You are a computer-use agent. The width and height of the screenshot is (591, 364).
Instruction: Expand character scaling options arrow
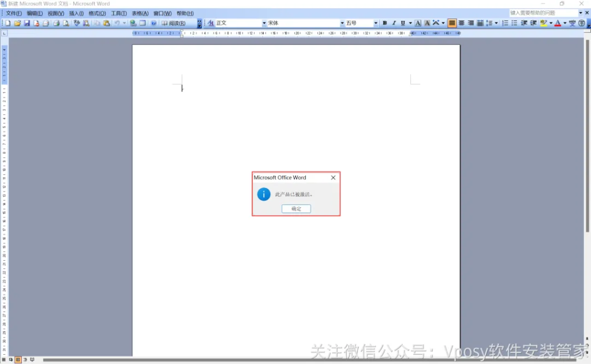(443, 23)
